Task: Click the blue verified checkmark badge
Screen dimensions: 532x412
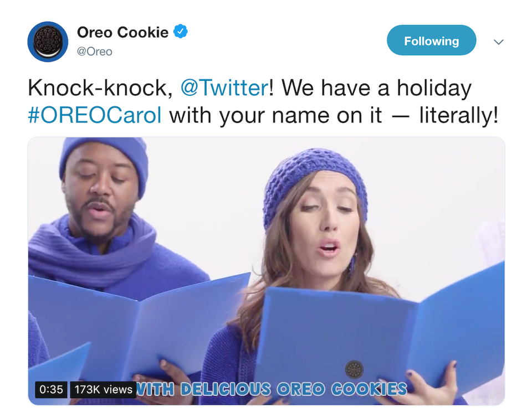Action: pos(181,32)
